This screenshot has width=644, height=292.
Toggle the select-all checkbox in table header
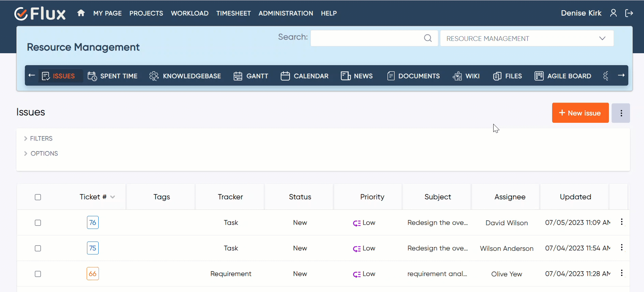pos(38,197)
